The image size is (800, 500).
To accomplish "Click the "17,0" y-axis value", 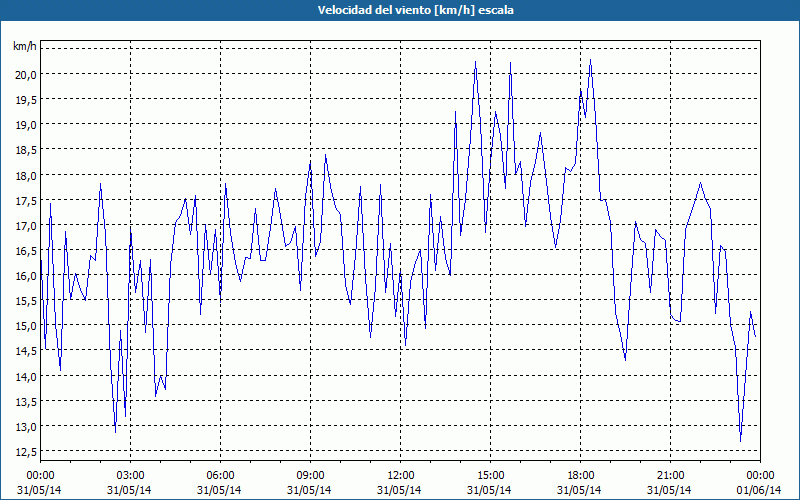I will tap(27, 225).
